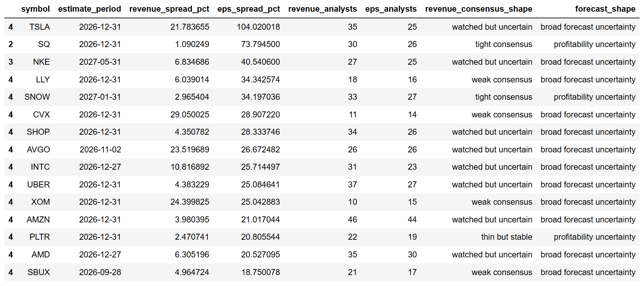Click the EPS spread value 28.333746
The width and height of the screenshot is (644, 286).
[260, 132]
